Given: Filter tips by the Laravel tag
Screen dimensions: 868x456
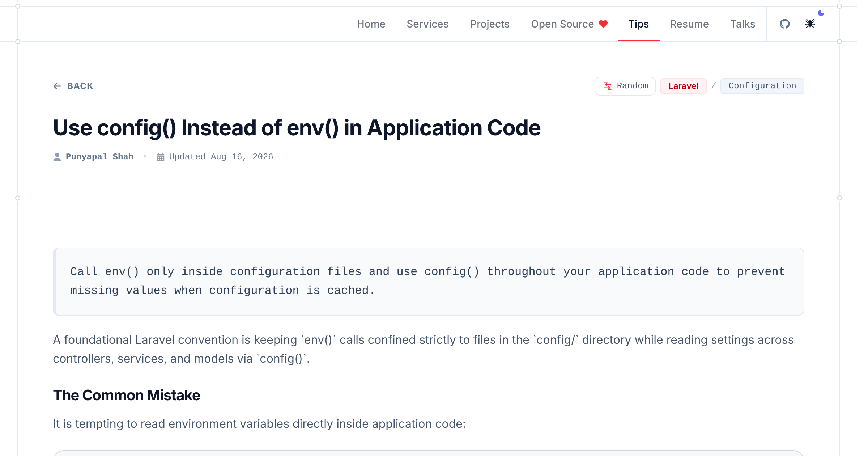Looking at the screenshot, I should point(683,86).
